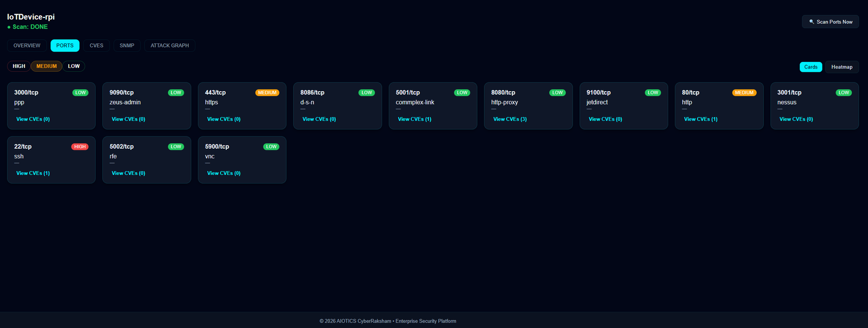The image size is (868, 328).
Task: Click the jetdirect service name
Action: [597, 102]
